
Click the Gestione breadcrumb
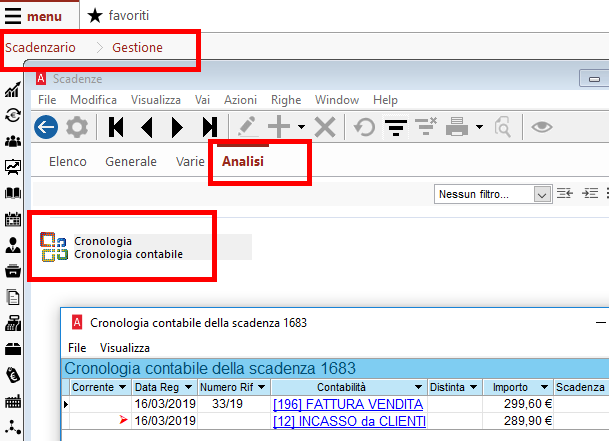point(137,47)
